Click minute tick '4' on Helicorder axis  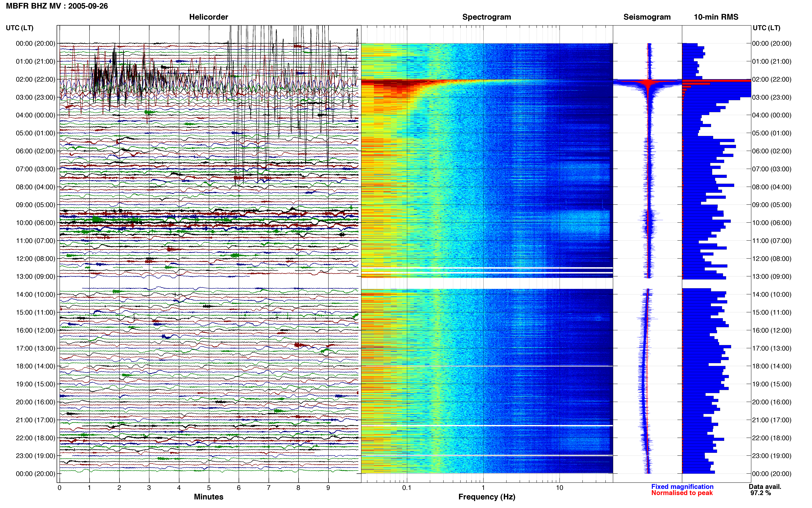[x=179, y=488]
